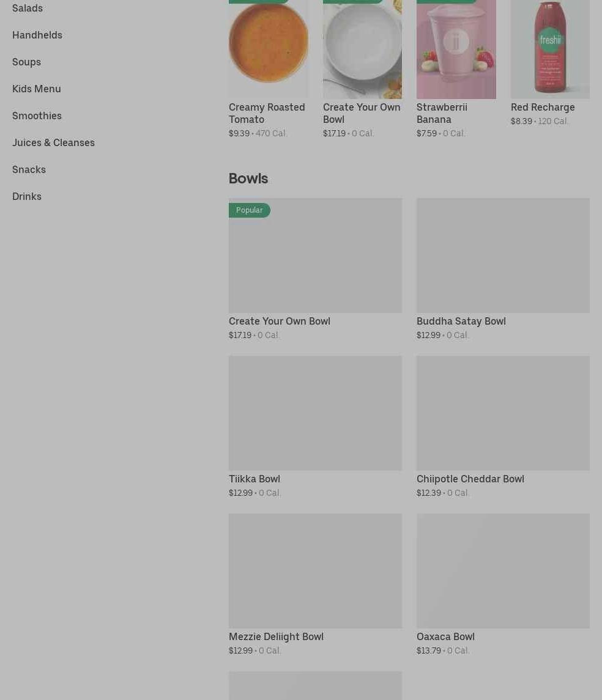Select the featured Create Your Own Bowl photo

362,49
